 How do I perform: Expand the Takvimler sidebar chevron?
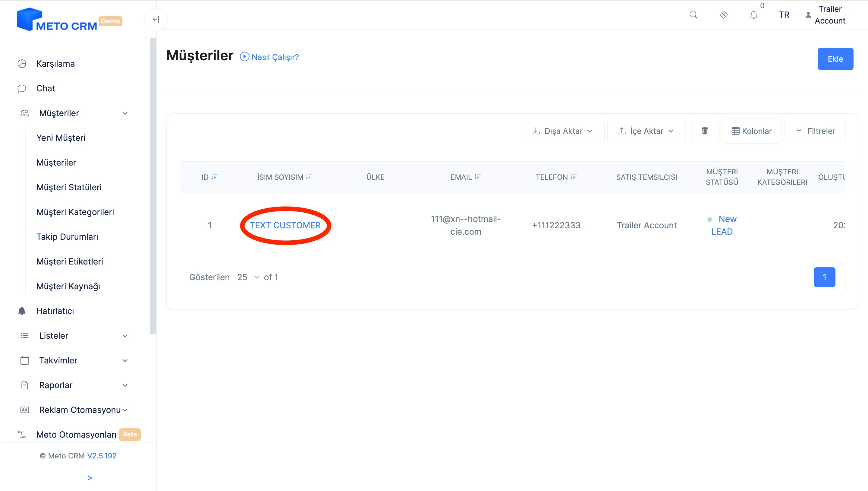[x=125, y=360]
